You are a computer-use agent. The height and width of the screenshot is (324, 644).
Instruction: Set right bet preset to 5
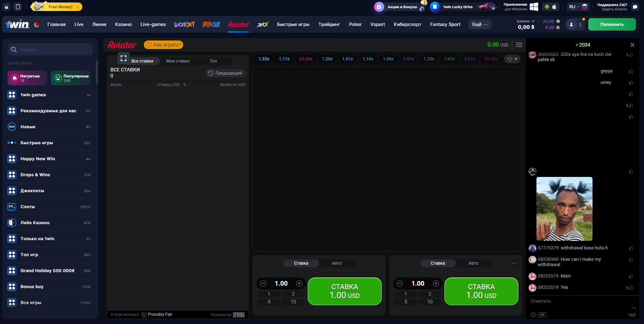click(406, 302)
